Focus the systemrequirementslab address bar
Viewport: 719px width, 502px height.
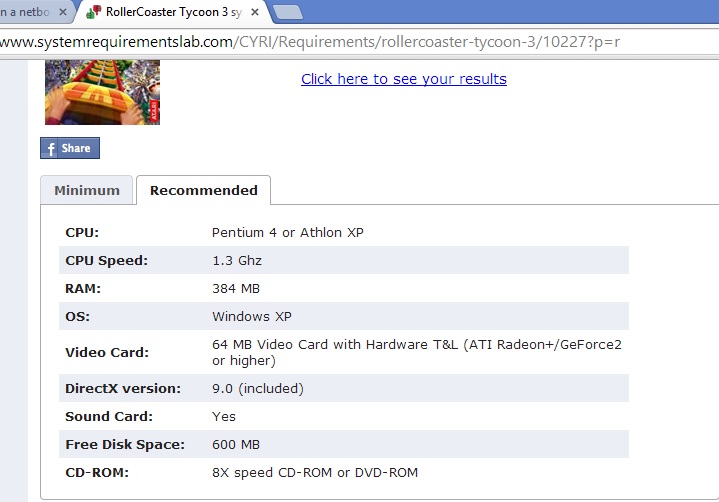point(360,42)
